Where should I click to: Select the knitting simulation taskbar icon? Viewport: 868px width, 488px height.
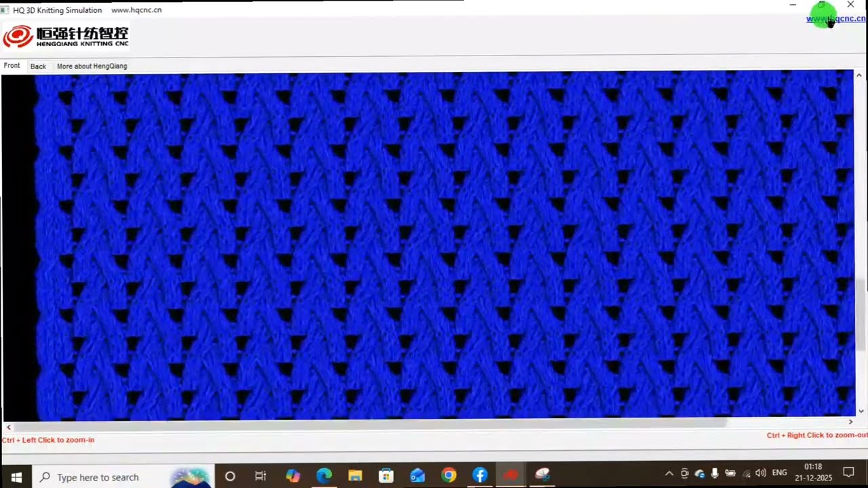[x=542, y=476]
